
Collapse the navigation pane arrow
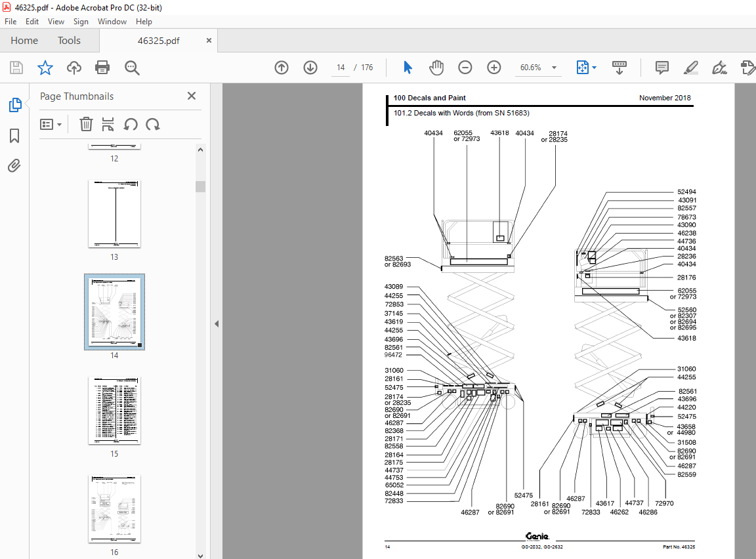pyautogui.click(x=217, y=324)
